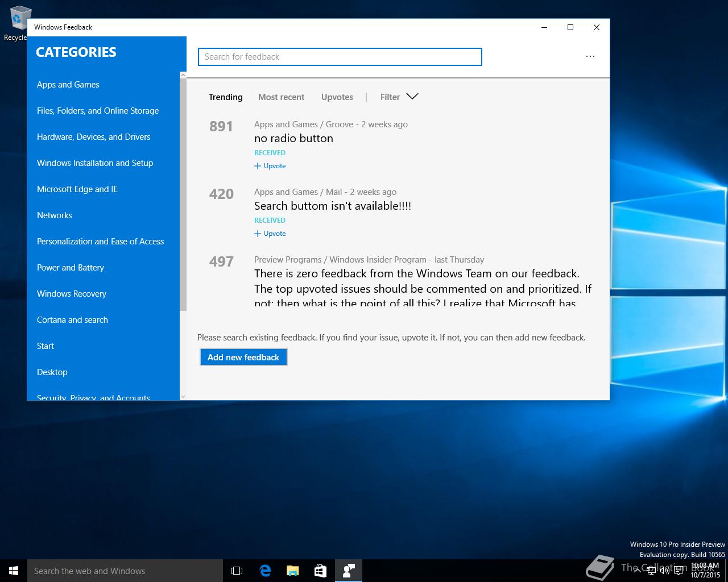Click the Add new feedback button
The image size is (728, 582).
tap(243, 357)
